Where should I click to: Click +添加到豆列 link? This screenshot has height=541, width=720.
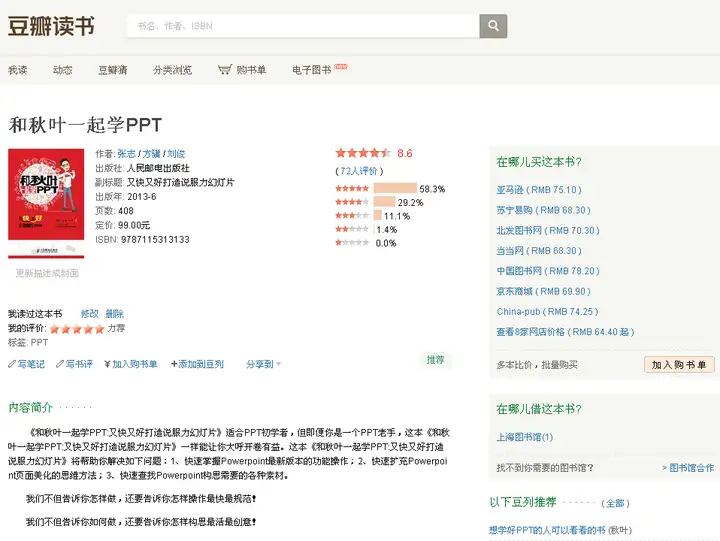pyautogui.click(x=197, y=364)
